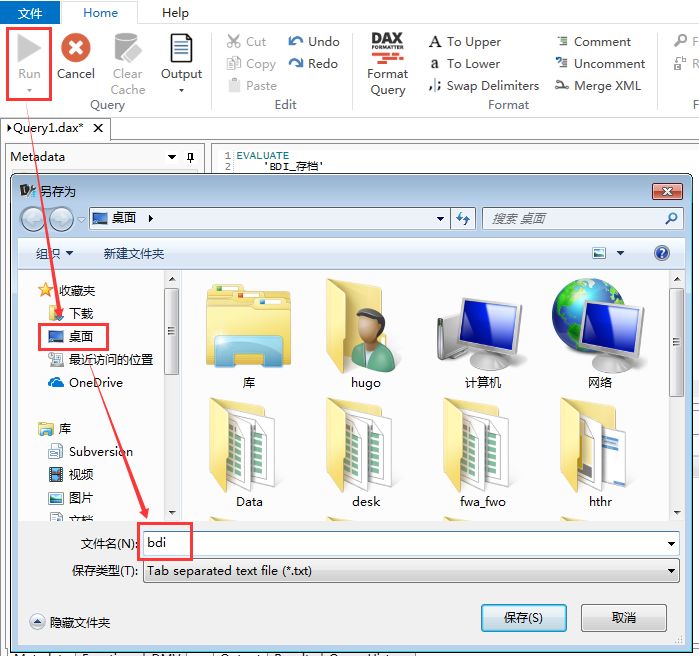Select the 库 libraries thumbnail
The width and height of the screenshot is (699, 656).
pos(249,335)
